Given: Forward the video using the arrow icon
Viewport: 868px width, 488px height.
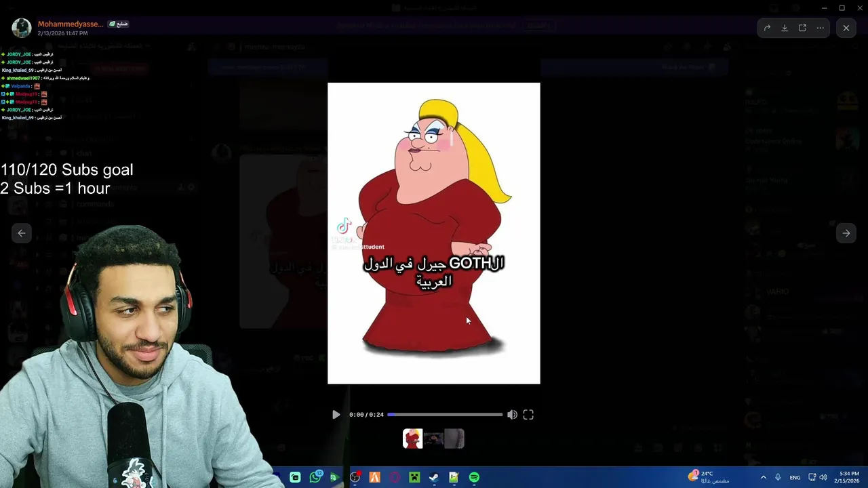Looking at the screenshot, I should pos(767,28).
